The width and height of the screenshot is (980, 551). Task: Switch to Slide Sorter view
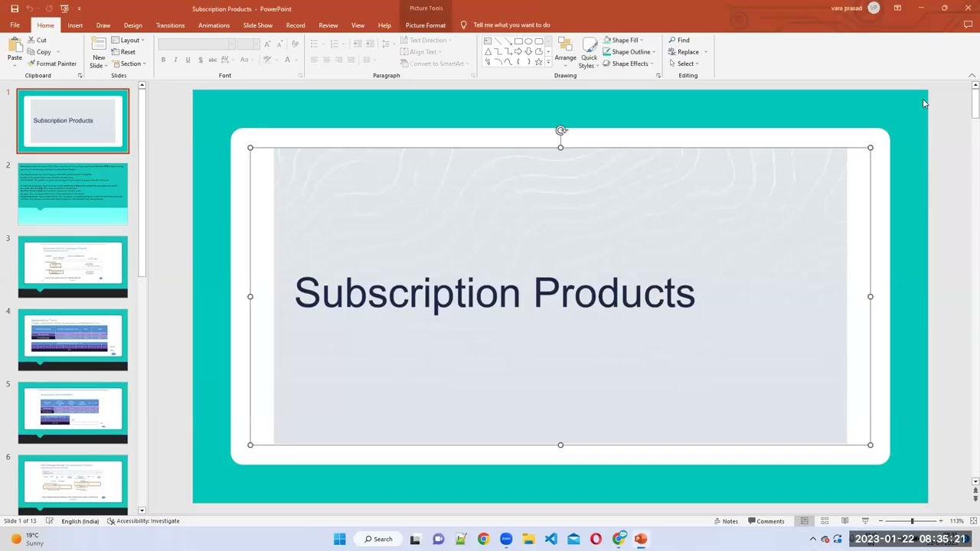pos(825,521)
